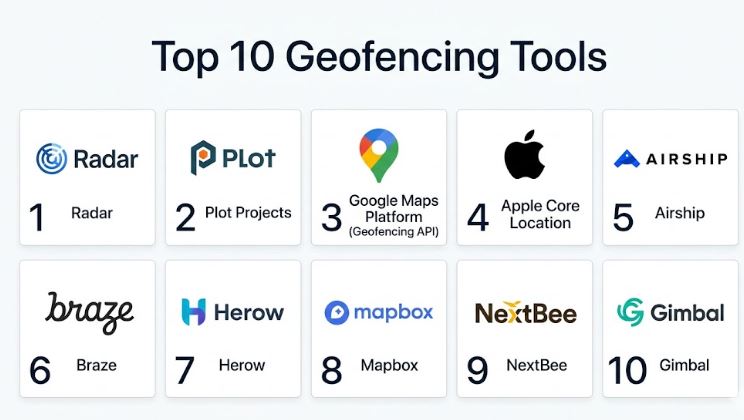Select the Apple Core Location label
This screenshot has width=744, height=420.
click(x=540, y=215)
